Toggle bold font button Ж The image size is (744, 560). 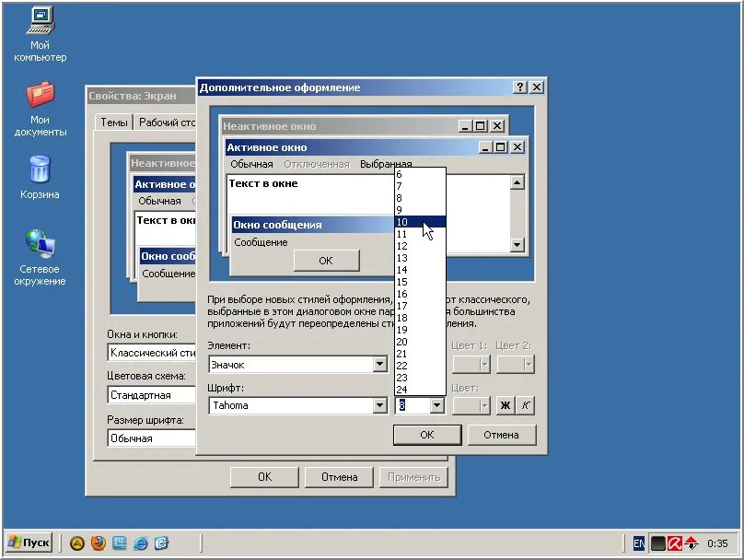(x=506, y=405)
